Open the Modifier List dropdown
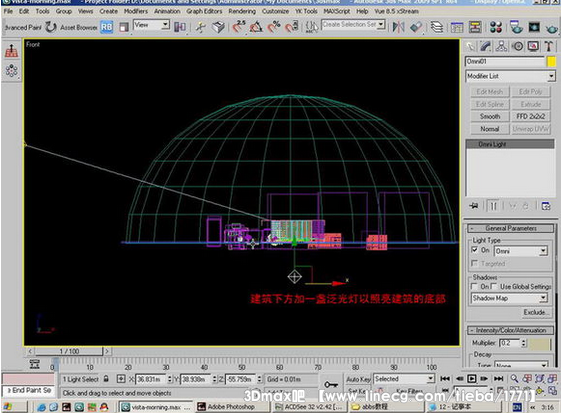The width and height of the screenshot is (565, 413). 510,76
